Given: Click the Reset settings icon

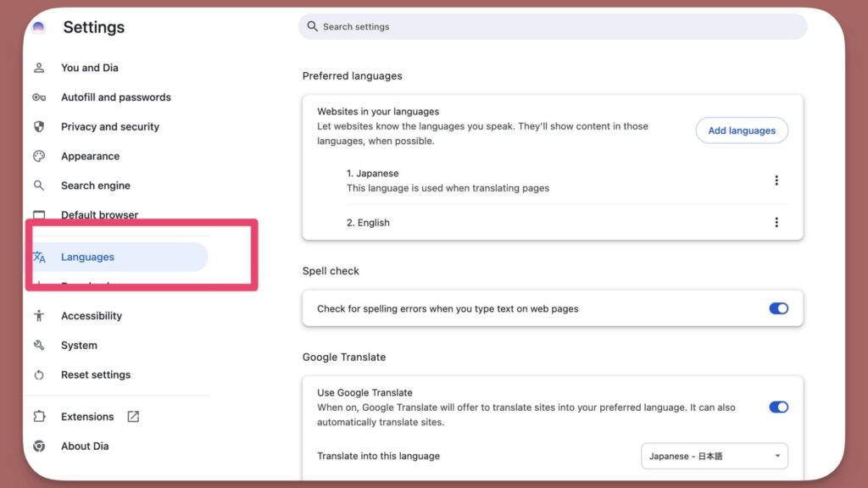Looking at the screenshot, I should pos(39,375).
